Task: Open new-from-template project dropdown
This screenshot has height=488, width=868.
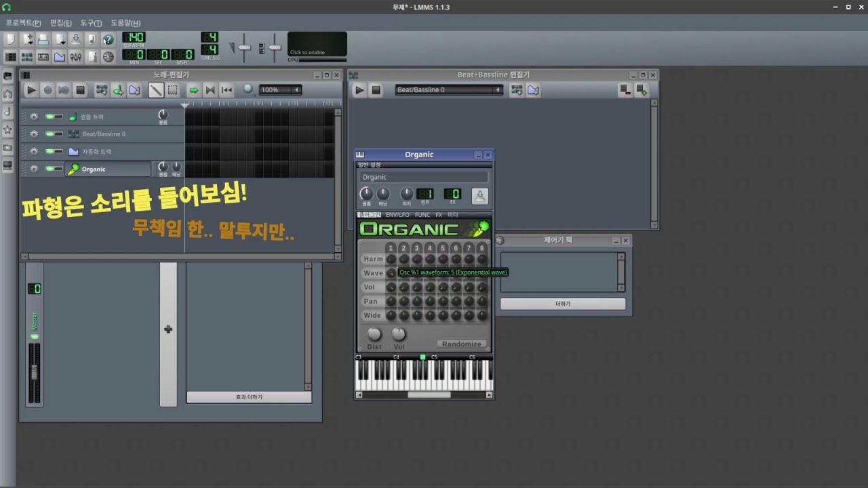Action: pyautogui.click(x=28, y=39)
